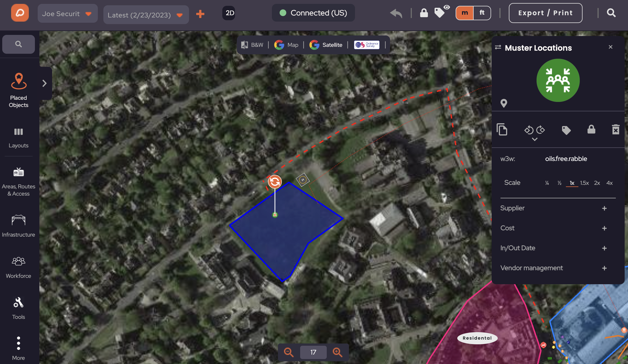Expand the Supplier section

tap(604, 208)
